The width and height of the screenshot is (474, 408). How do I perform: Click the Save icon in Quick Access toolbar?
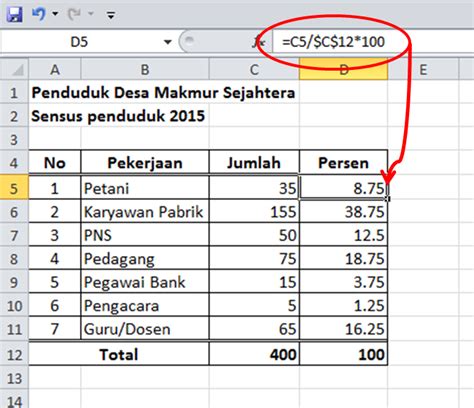(14, 14)
